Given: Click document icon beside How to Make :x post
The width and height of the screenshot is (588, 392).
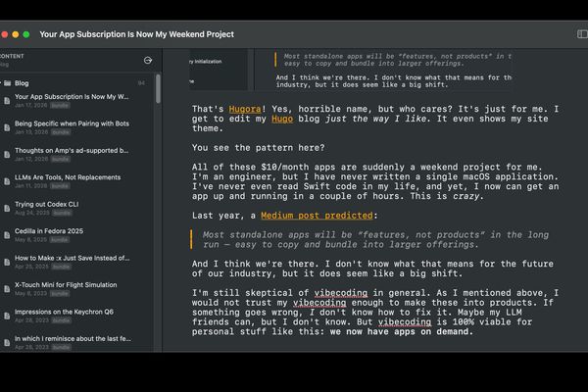Looking at the screenshot, I should click(7, 263).
